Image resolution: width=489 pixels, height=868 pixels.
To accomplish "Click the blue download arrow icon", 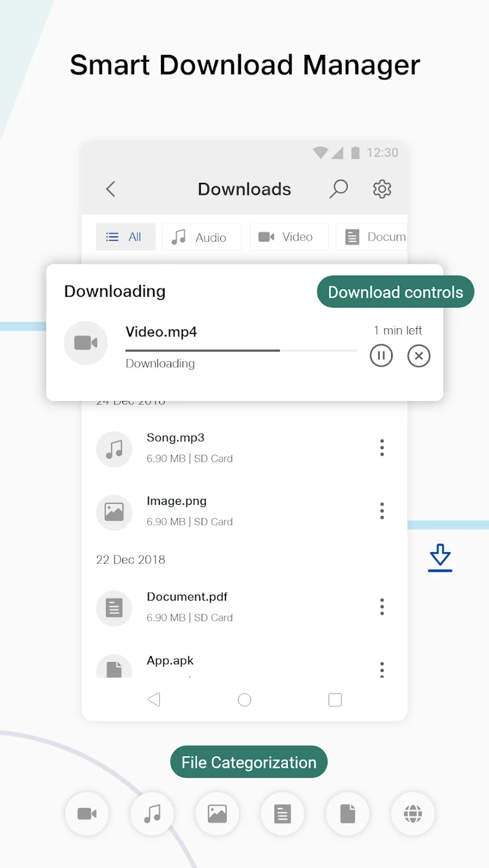I will [x=440, y=558].
